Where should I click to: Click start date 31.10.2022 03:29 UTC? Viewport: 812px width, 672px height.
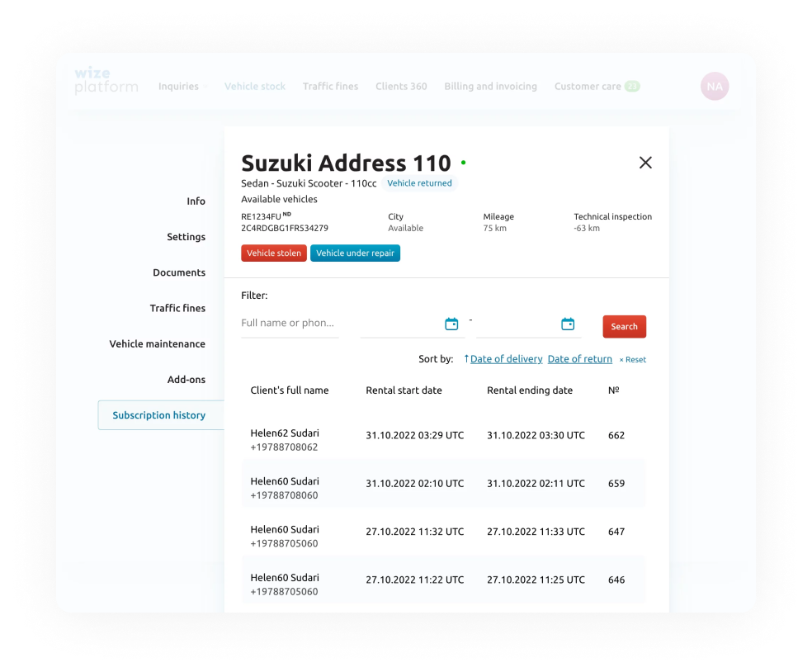(x=415, y=435)
